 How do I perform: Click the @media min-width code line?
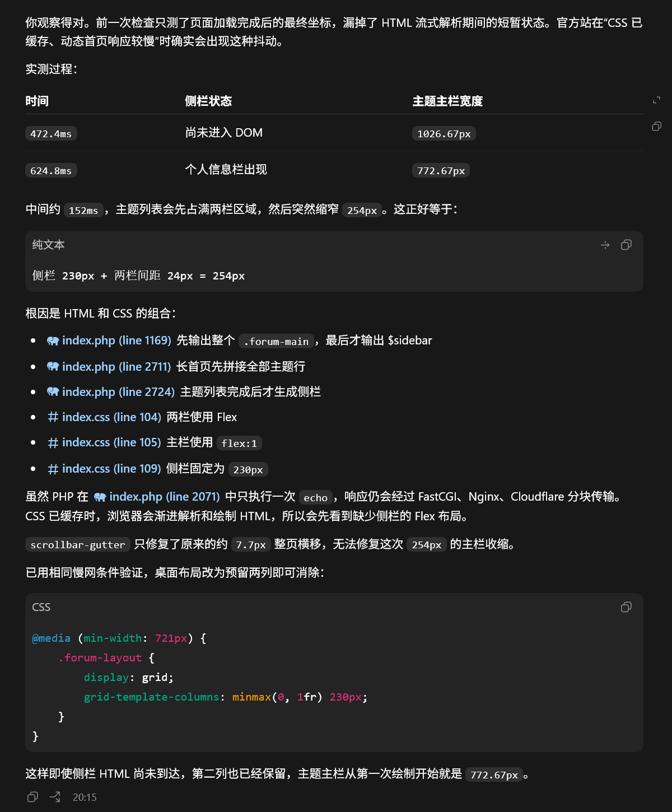click(119, 638)
